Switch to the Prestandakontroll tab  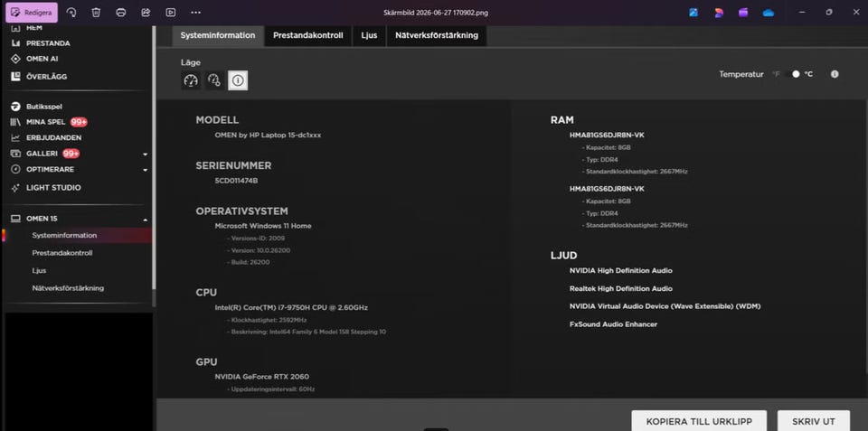[307, 35]
